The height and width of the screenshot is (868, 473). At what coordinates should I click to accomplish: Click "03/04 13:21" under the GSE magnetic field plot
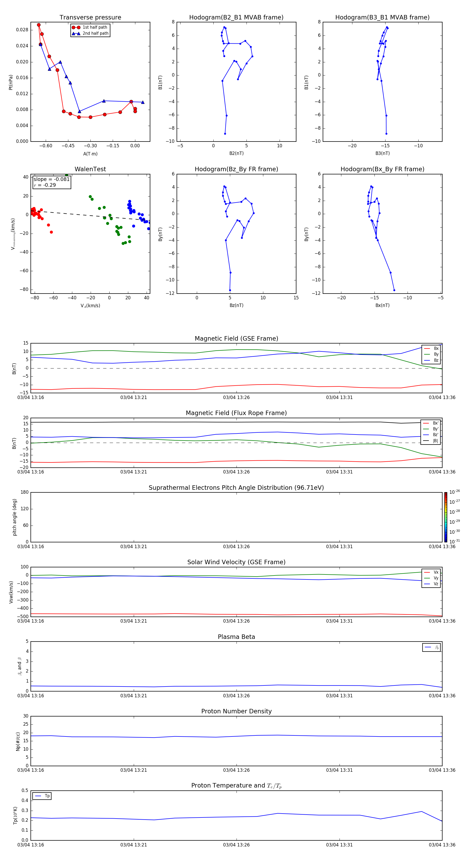[134, 397]
